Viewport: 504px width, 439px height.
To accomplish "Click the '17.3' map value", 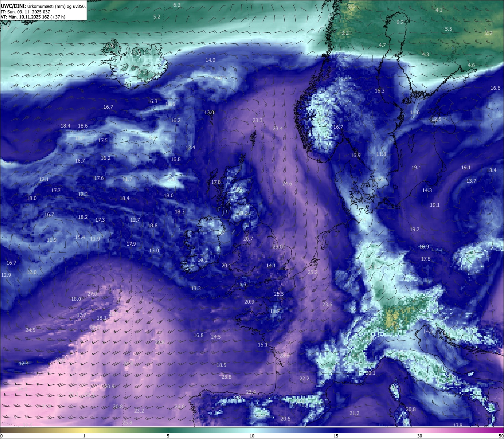I will click(100, 220).
